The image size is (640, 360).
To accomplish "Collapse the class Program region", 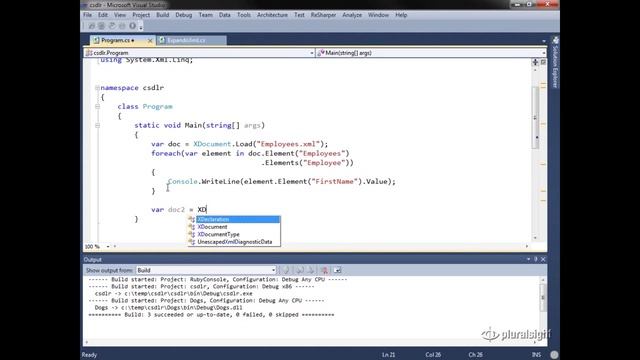I will [x=97, y=107].
